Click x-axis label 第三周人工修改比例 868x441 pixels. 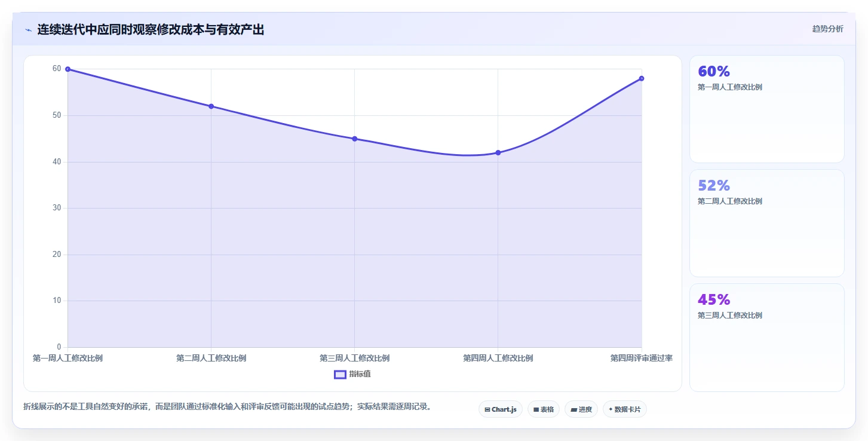click(x=355, y=359)
